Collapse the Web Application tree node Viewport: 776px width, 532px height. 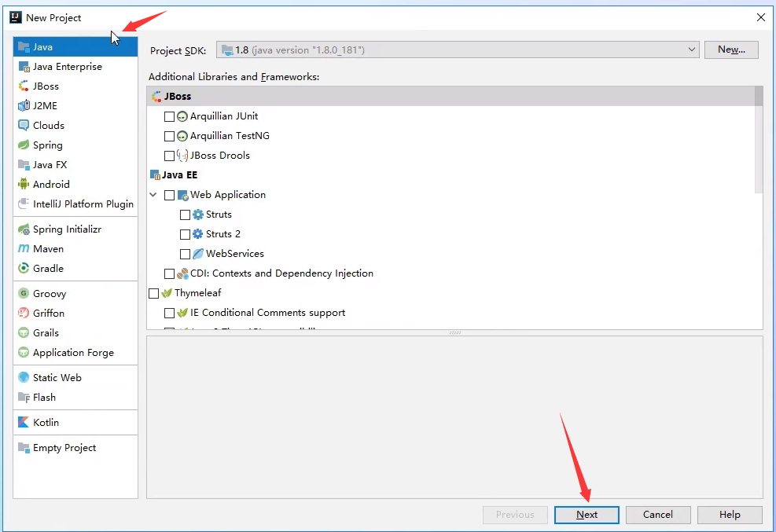(x=153, y=195)
